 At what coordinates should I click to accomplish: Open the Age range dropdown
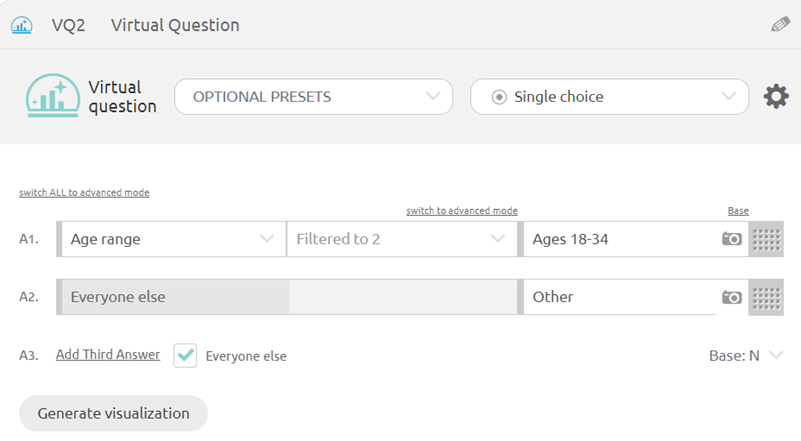coord(172,239)
